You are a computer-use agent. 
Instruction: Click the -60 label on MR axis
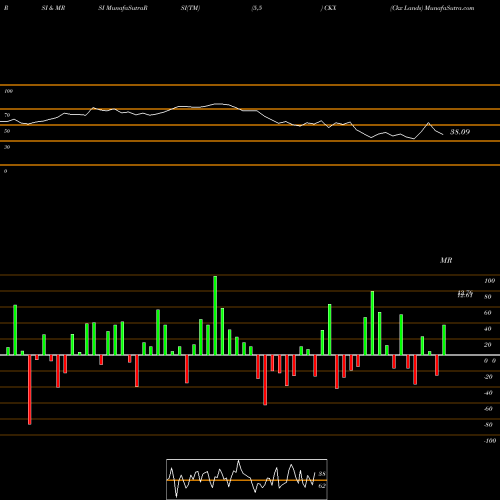point(488,409)
